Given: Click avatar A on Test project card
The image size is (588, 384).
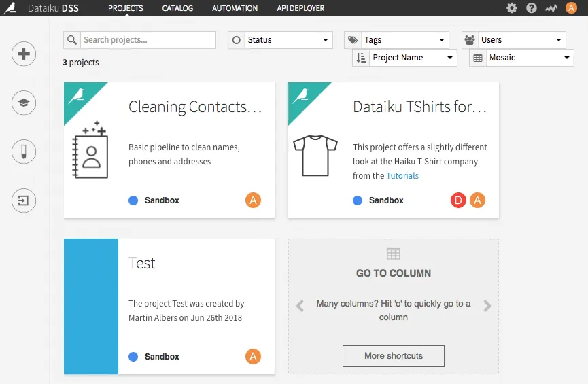Looking at the screenshot, I should click(253, 357).
